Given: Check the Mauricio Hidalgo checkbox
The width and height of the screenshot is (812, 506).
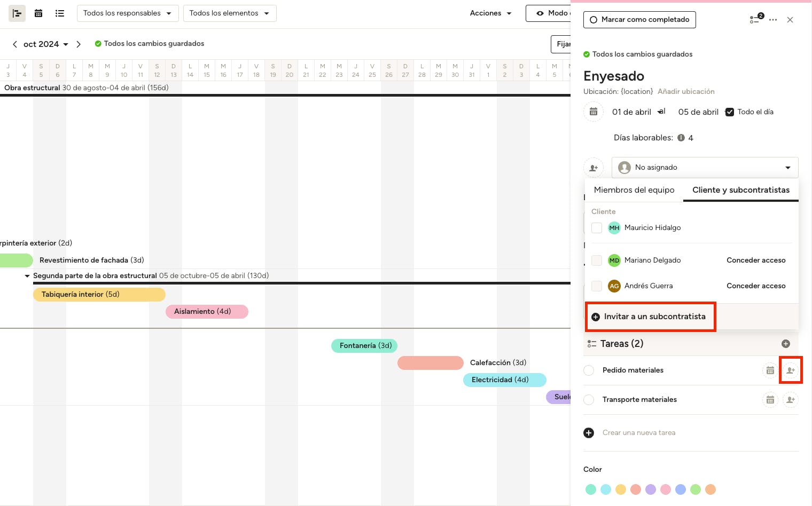Looking at the screenshot, I should point(597,228).
